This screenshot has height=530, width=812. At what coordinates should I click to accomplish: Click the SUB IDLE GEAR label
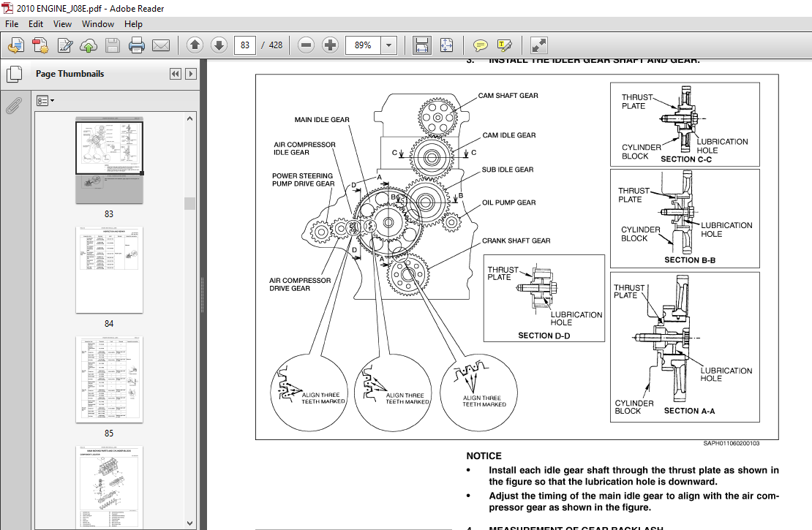(508, 170)
